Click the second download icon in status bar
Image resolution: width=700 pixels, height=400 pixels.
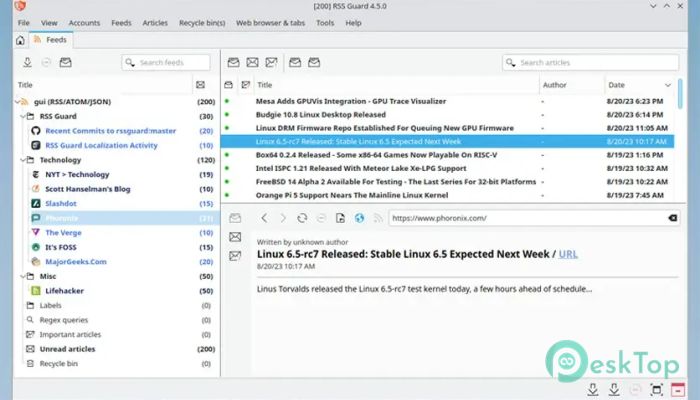coord(614,389)
